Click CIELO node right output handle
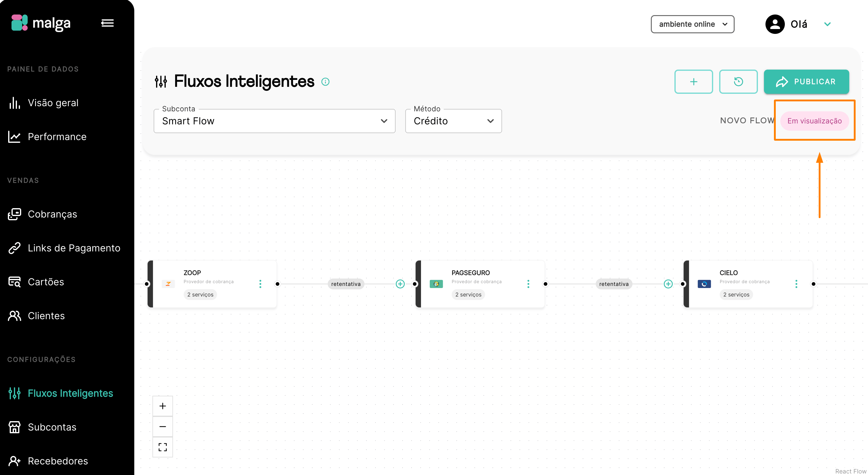Viewport: 868px width, 475px height. (814, 284)
